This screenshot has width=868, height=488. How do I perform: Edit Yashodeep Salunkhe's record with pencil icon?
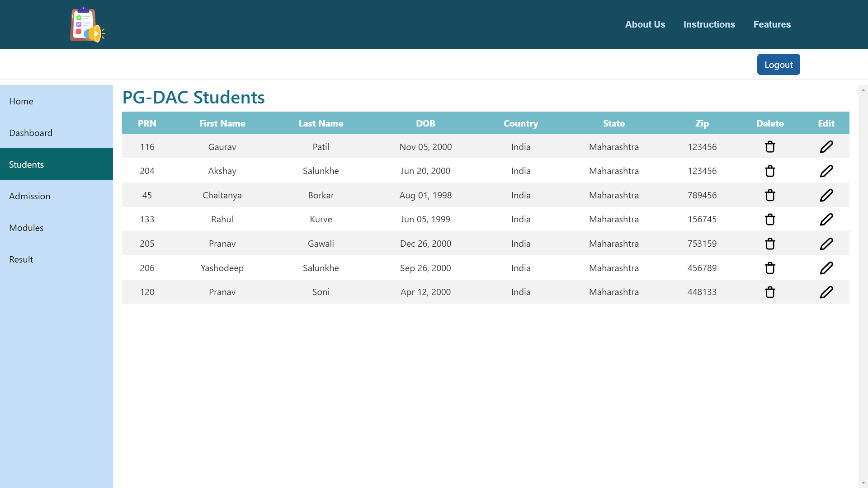point(826,268)
